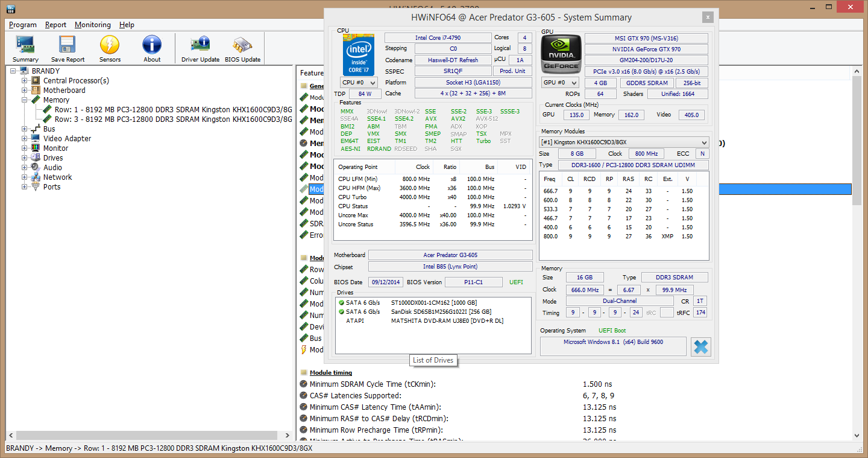Click the Feature column header
This screenshot has width=868, height=458.
(311, 73)
